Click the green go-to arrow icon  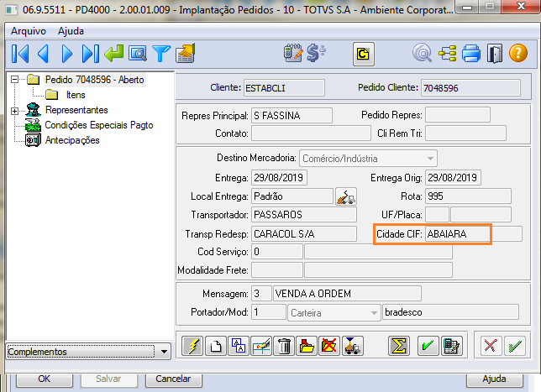113,54
